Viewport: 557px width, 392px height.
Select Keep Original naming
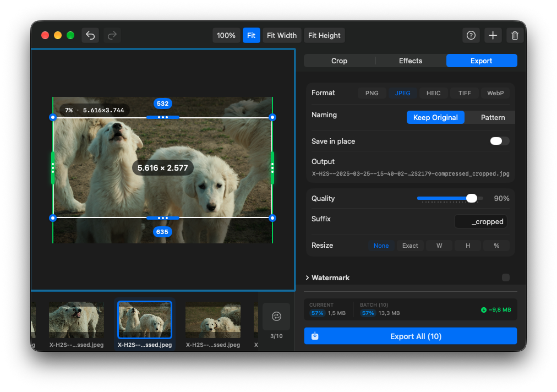(435, 117)
